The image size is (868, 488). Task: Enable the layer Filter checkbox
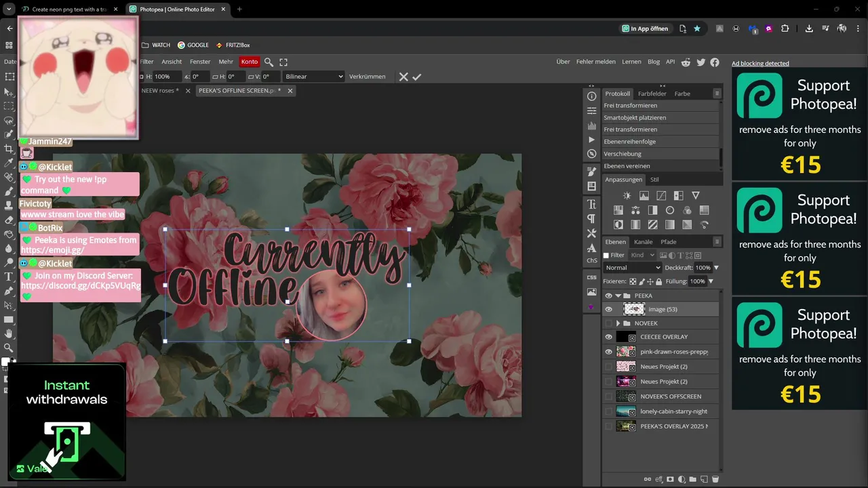[607, 256]
